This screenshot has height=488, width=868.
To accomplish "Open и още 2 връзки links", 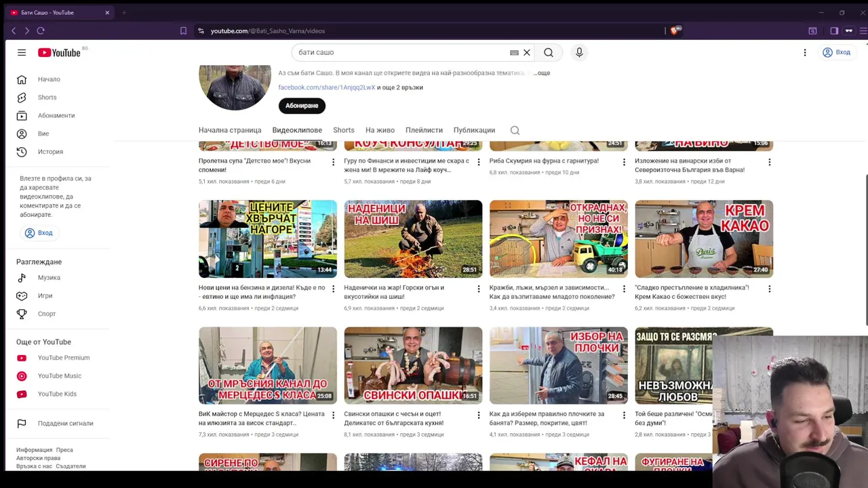I will [x=400, y=87].
